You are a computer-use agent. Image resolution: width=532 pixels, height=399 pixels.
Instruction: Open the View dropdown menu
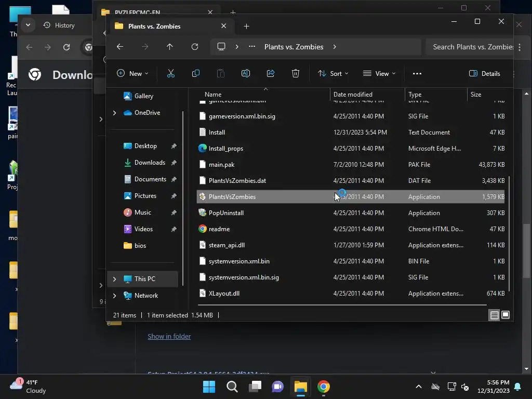(x=379, y=74)
